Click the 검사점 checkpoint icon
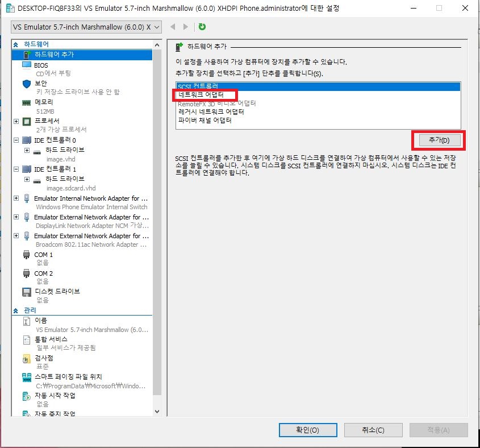 [27, 359]
